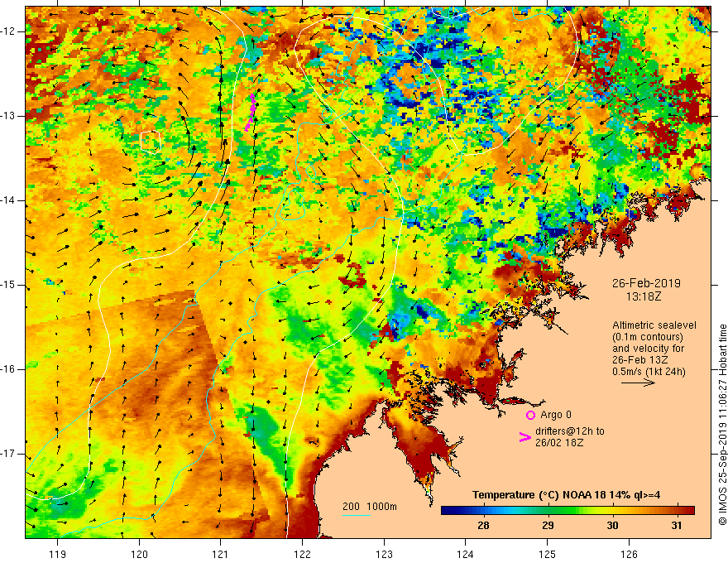The image size is (728, 563).
Task: Click the '26/02 18Z' legend text
Action: [x=559, y=442]
